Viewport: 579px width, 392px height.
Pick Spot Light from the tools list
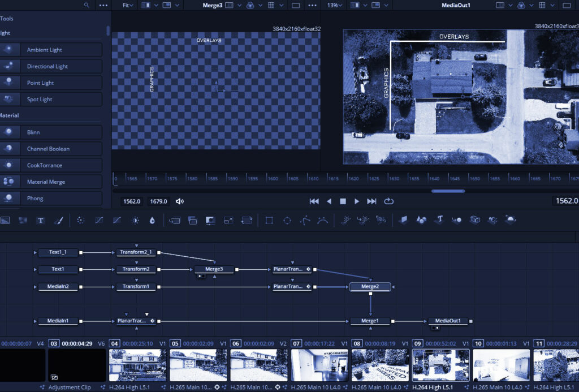(x=51, y=100)
